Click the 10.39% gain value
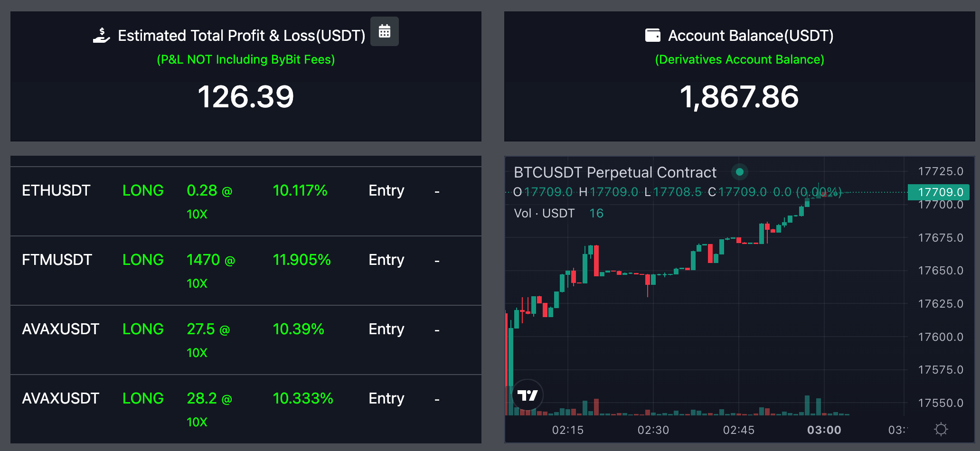Image resolution: width=980 pixels, height=451 pixels. 298,329
